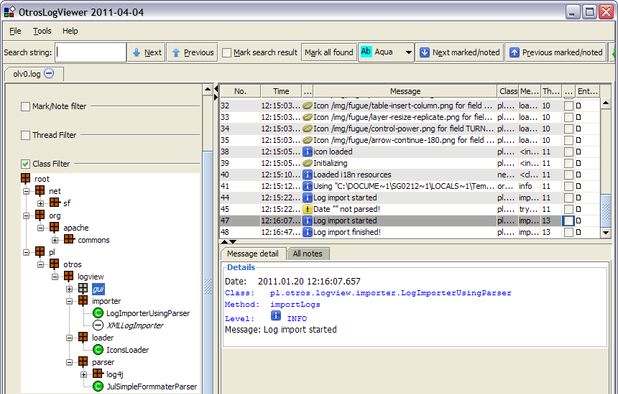The width and height of the screenshot is (618, 394).
Task: Click the log table scroll up arrow
Action: (606, 103)
